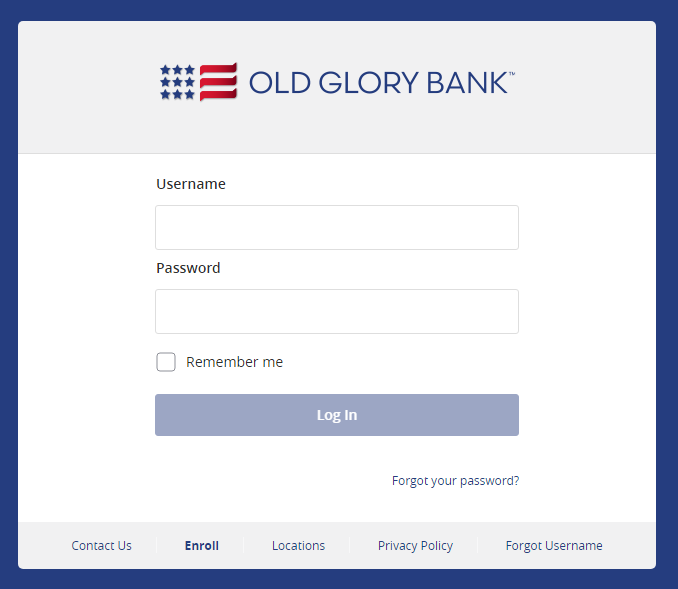This screenshot has height=589, width=678.
Task: Click the Old Glory Bank flag logo
Action: (198, 82)
